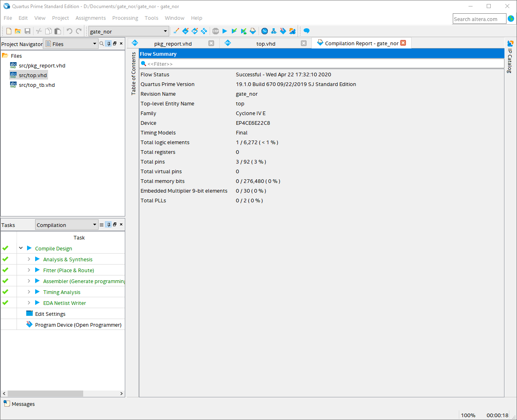Expand the Fitter (Place & Route) task

coord(29,270)
